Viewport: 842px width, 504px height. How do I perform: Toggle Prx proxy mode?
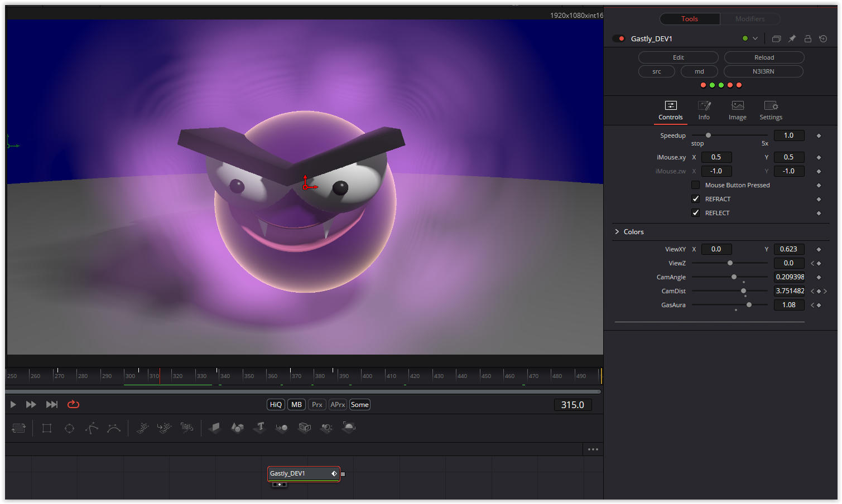click(317, 405)
